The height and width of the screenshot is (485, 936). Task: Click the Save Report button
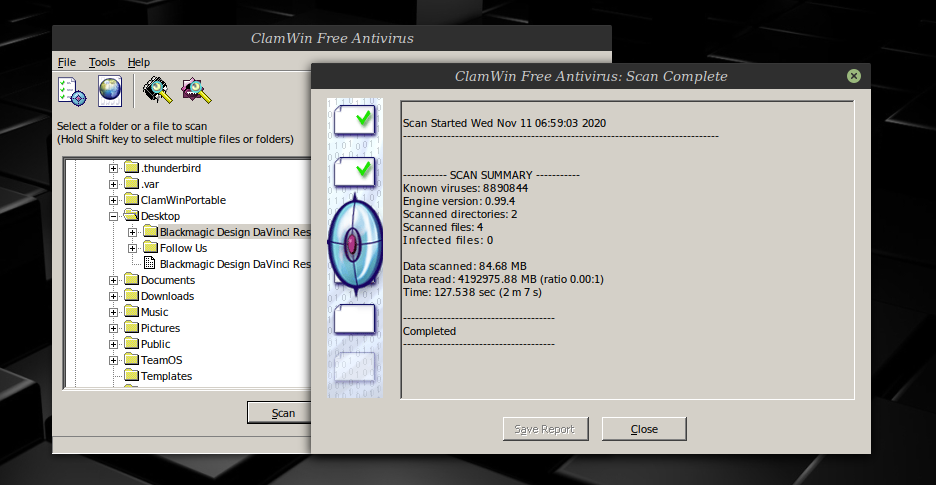point(546,429)
